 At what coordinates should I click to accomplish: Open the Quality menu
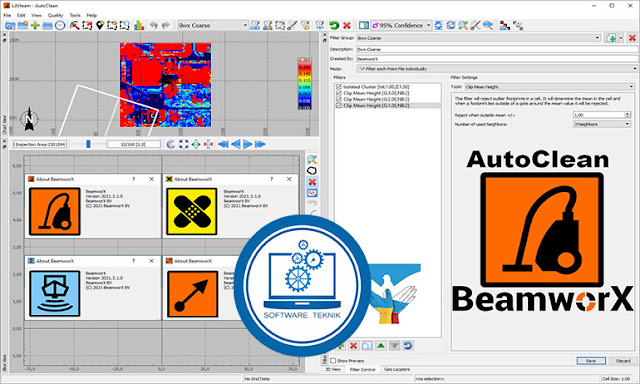point(56,15)
